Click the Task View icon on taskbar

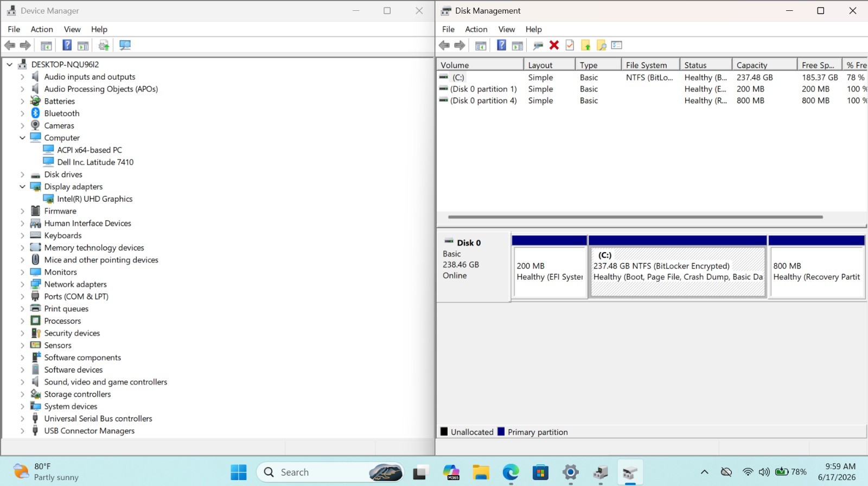pos(420,472)
